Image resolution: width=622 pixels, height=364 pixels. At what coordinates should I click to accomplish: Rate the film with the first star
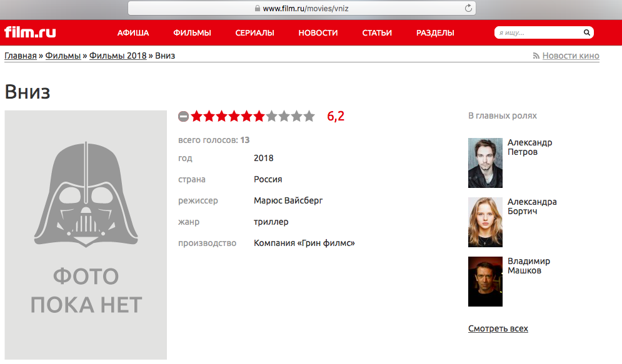197,116
